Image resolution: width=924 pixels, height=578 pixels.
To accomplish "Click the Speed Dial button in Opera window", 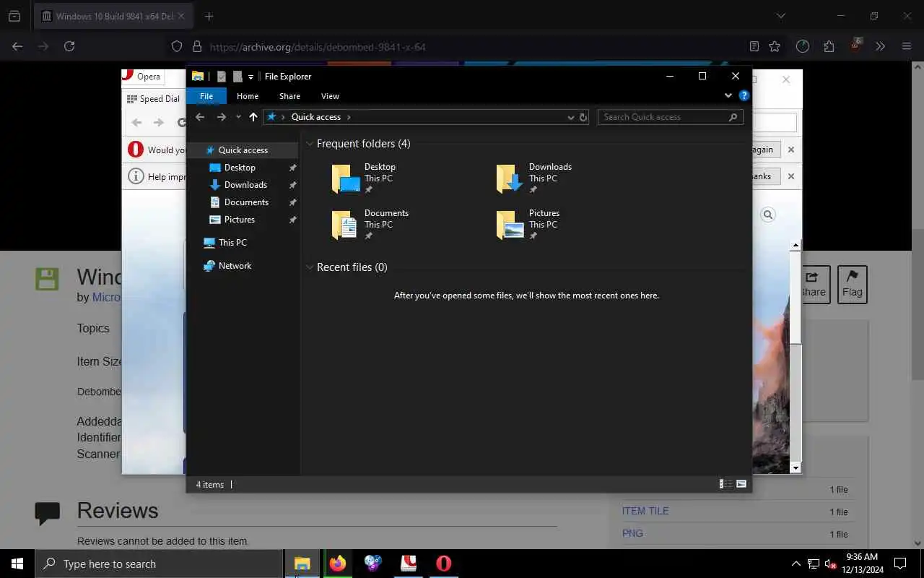I will [x=154, y=99].
